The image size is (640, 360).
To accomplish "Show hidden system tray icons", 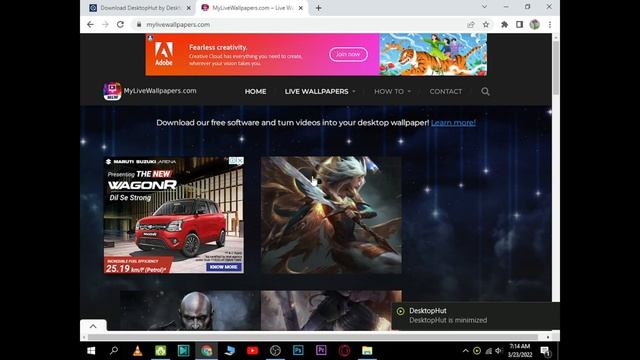I will click(x=465, y=351).
